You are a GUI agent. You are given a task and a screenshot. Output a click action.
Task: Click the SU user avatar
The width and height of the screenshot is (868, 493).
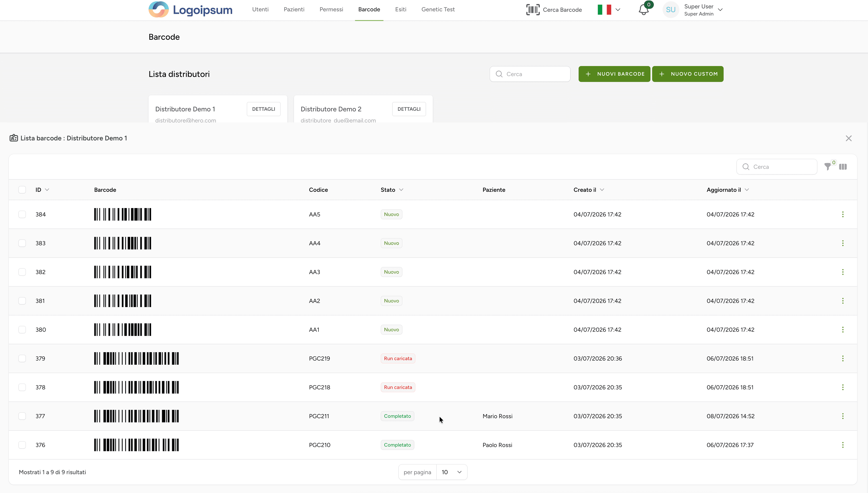point(671,9)
